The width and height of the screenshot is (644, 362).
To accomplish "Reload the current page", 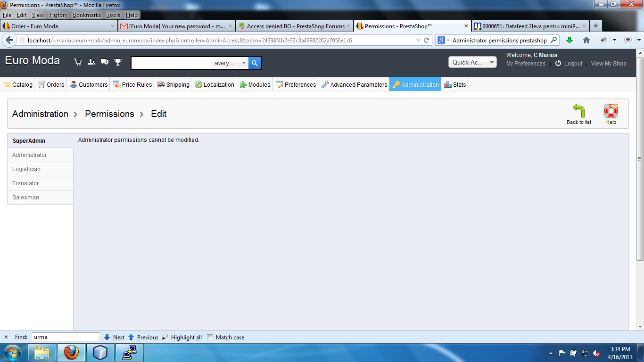I will [x=427, y=41].
